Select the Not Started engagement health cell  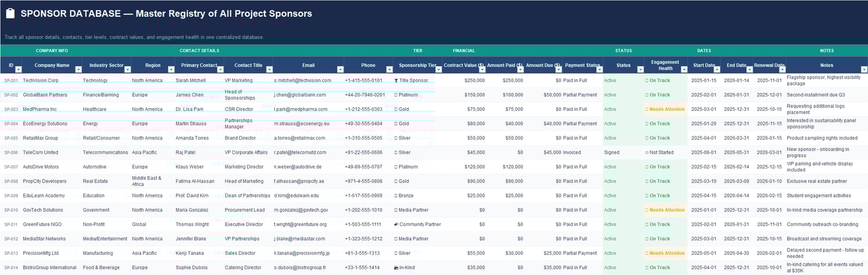point(665,153)
